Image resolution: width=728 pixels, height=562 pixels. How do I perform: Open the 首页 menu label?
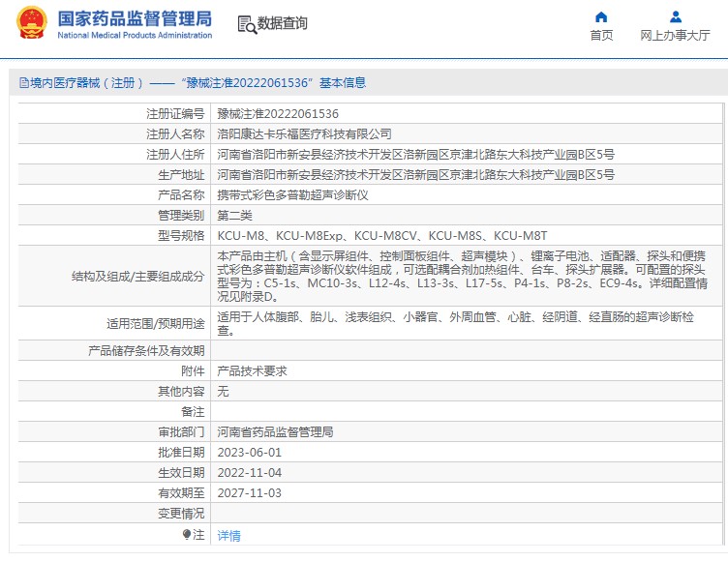pyautogui.click(x=601, y=35)
